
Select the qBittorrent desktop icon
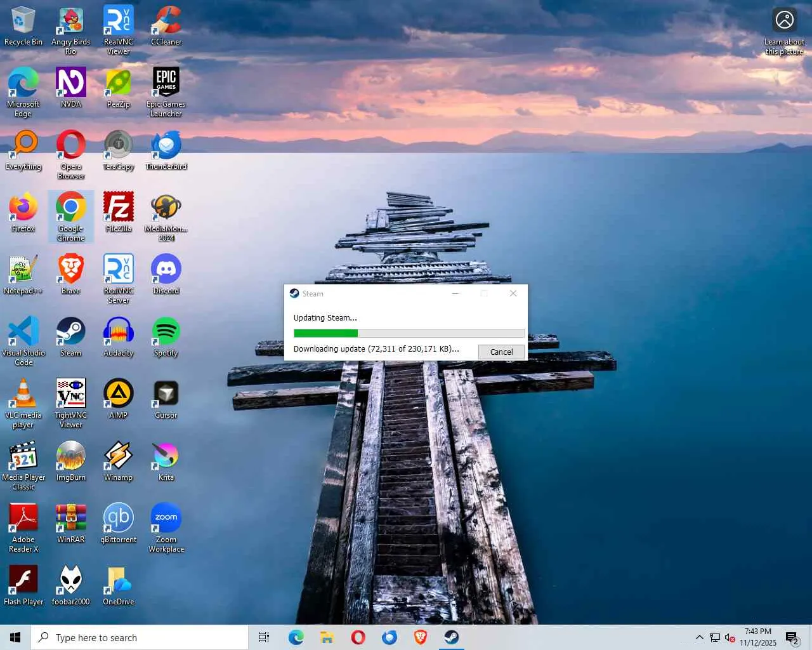(x=119, y=524)
